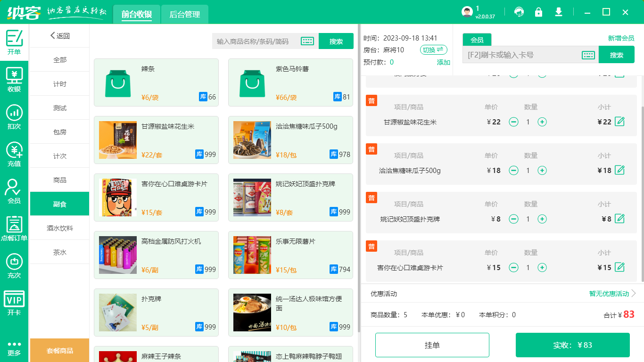This screenshot has width=644, height=362.
Task: Click the 切换 room switch button
Action: (x=434, y=50)
